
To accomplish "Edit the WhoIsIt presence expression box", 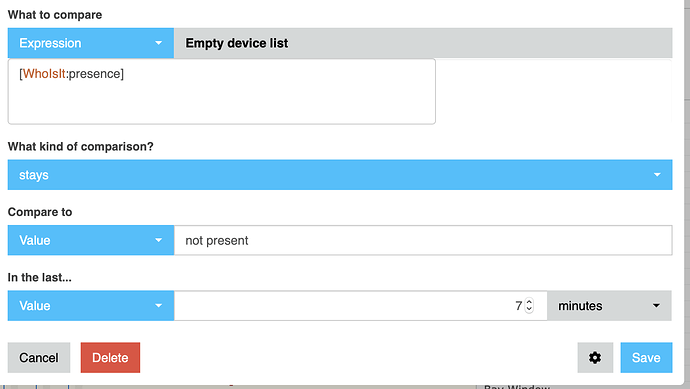I will (222, 92).
